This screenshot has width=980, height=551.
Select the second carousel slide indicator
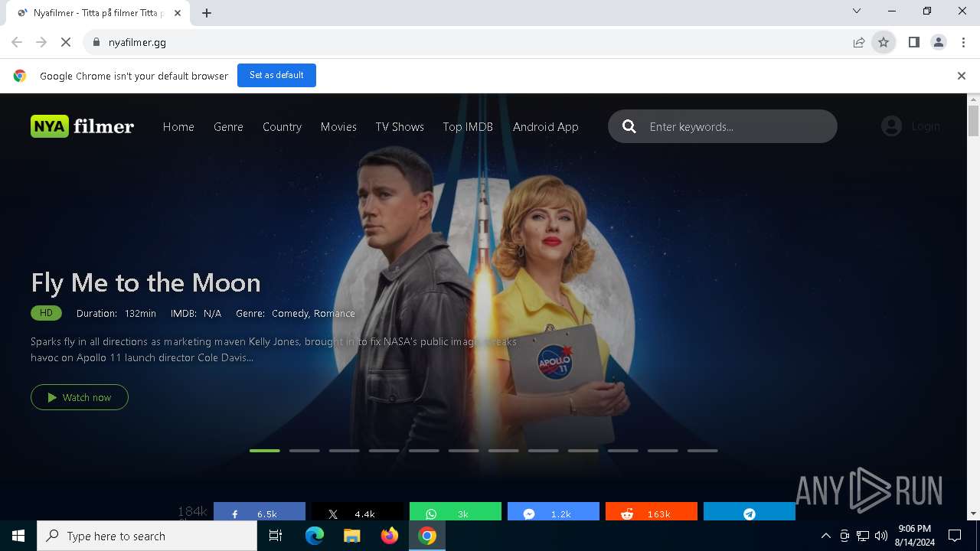coord(305,451)
